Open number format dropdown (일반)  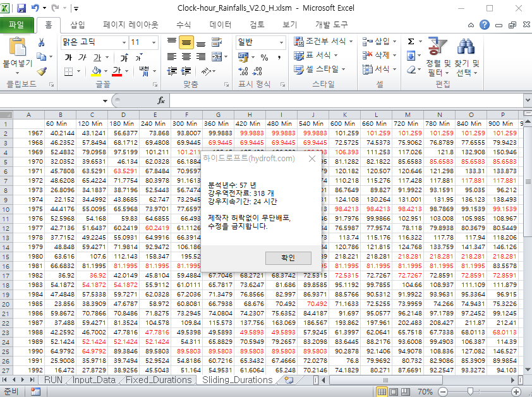(x=281, y=42)
